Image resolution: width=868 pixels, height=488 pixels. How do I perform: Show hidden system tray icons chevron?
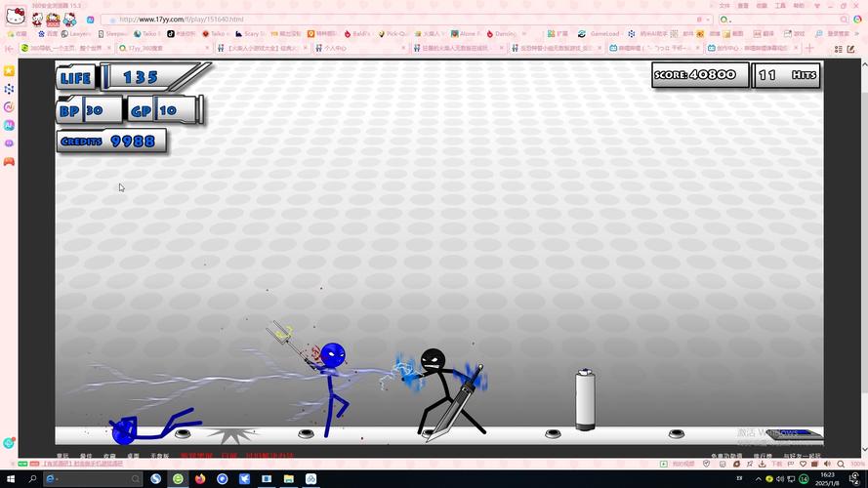758,478
